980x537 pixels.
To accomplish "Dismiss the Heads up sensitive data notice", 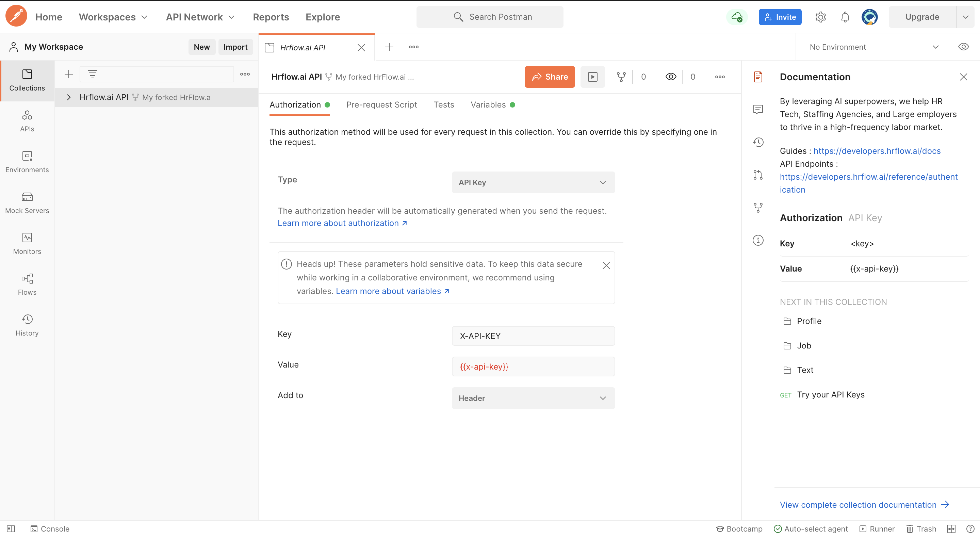I will (606, 265).
